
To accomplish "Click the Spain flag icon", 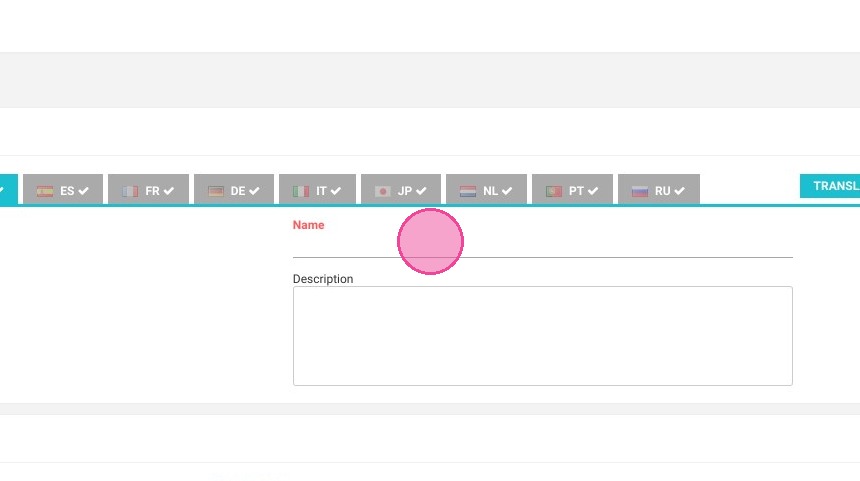I will tap(45, 191).
